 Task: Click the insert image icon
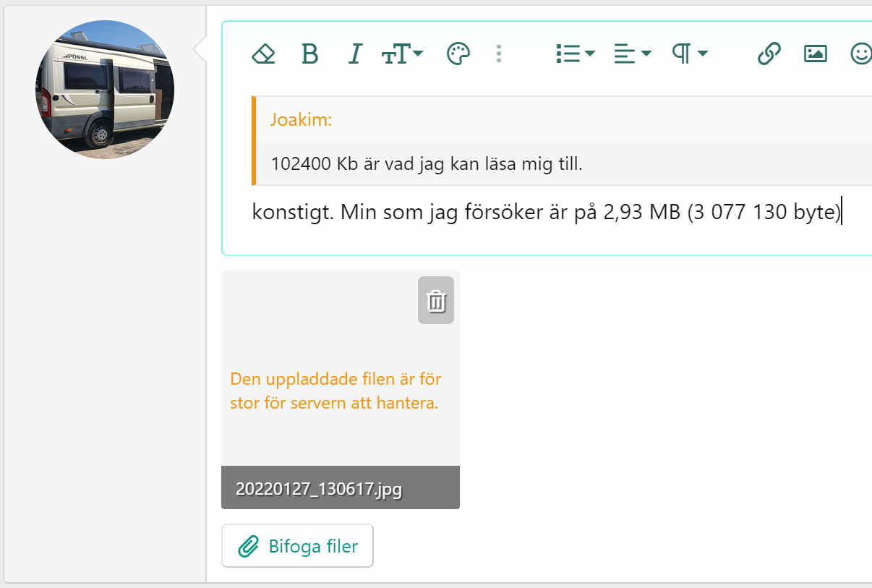click(x=815, y=54)
